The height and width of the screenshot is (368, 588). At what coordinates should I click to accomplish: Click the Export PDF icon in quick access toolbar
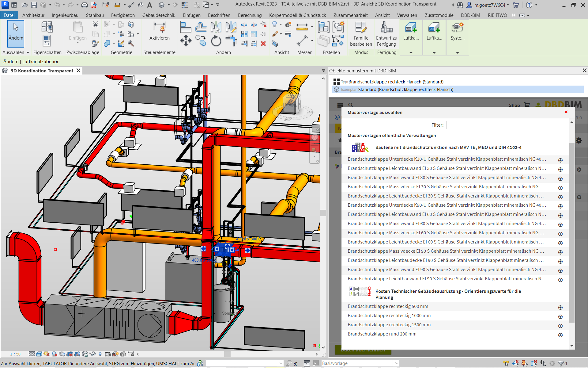pyautogui.click(x=94, y=5)
